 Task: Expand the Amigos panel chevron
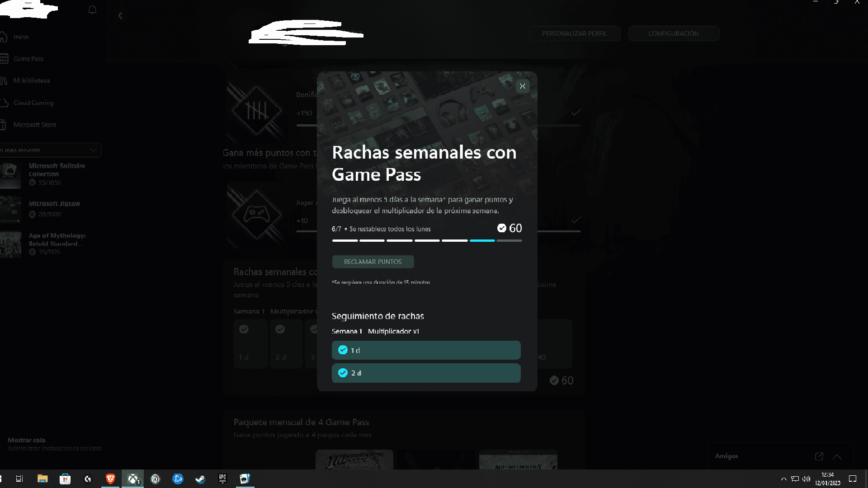coord(837,456)
